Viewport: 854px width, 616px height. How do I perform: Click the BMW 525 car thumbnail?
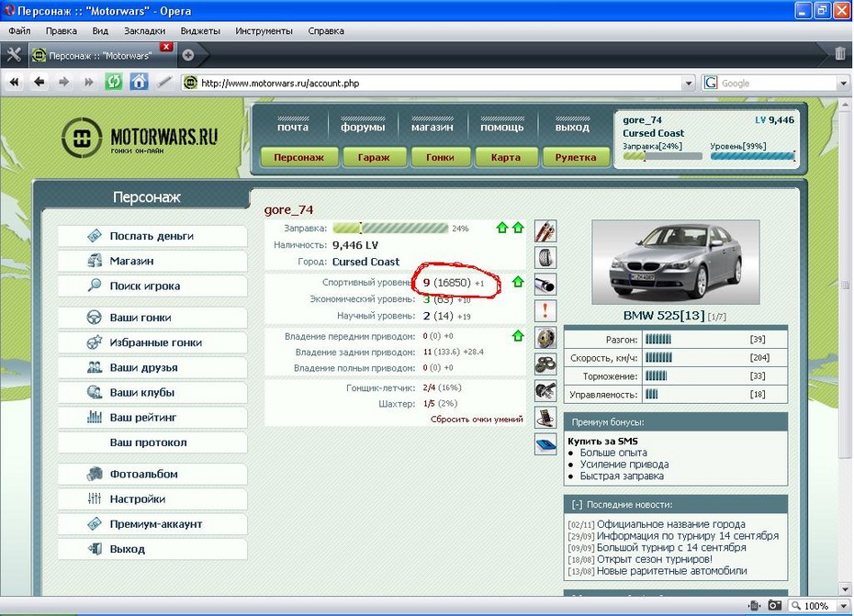[675, 262]
